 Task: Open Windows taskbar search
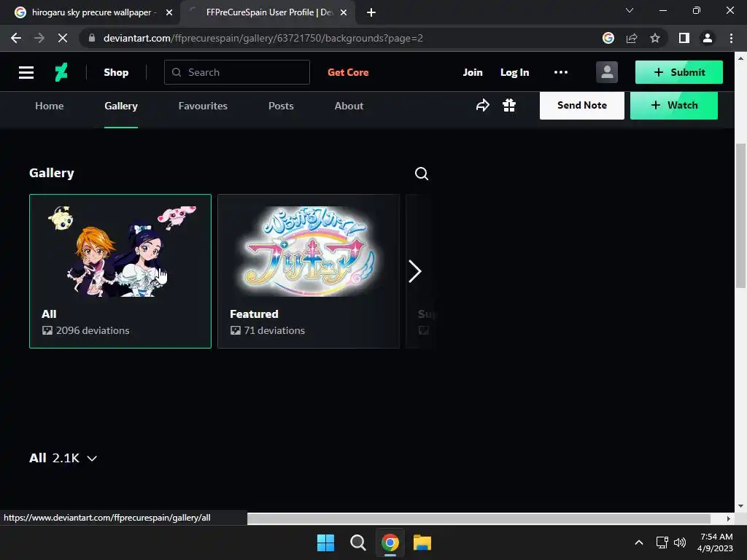pyautogui.click(x=357, y=542)
